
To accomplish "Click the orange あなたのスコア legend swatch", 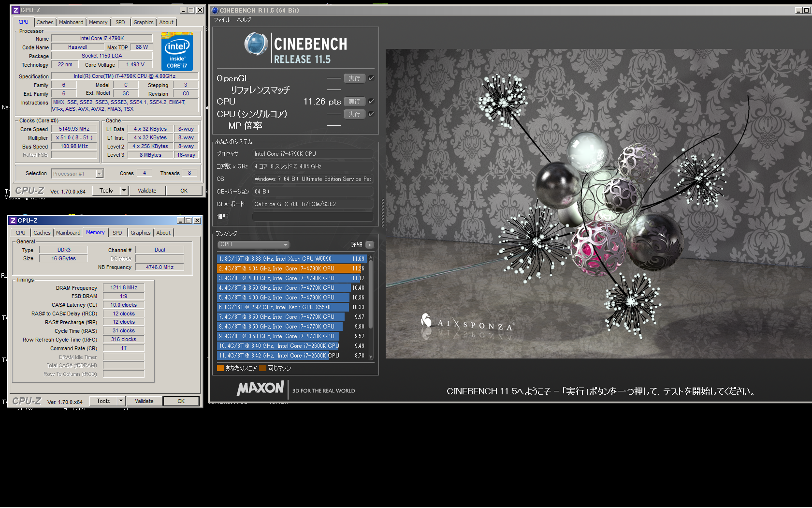I will coord(220,368).
